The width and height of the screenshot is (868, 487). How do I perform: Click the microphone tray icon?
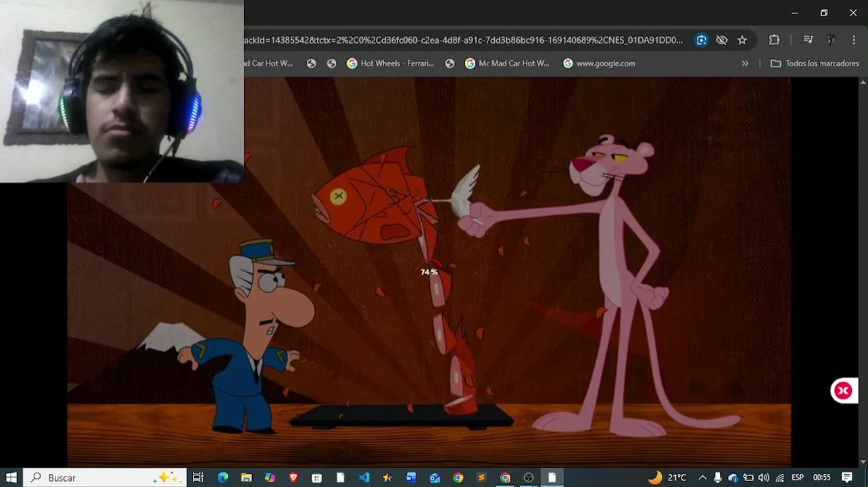[x=718, y=478]
